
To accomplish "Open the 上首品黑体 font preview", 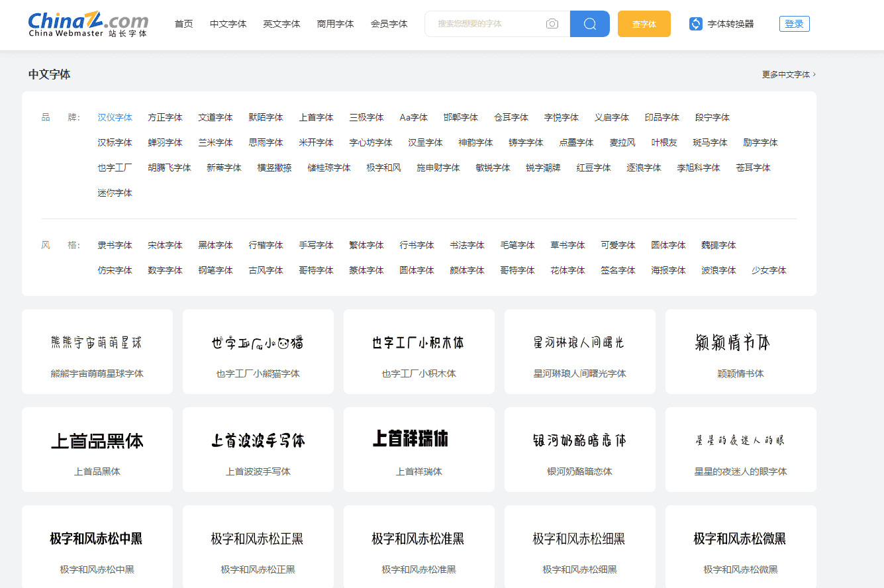I will (x=97, y=450).
